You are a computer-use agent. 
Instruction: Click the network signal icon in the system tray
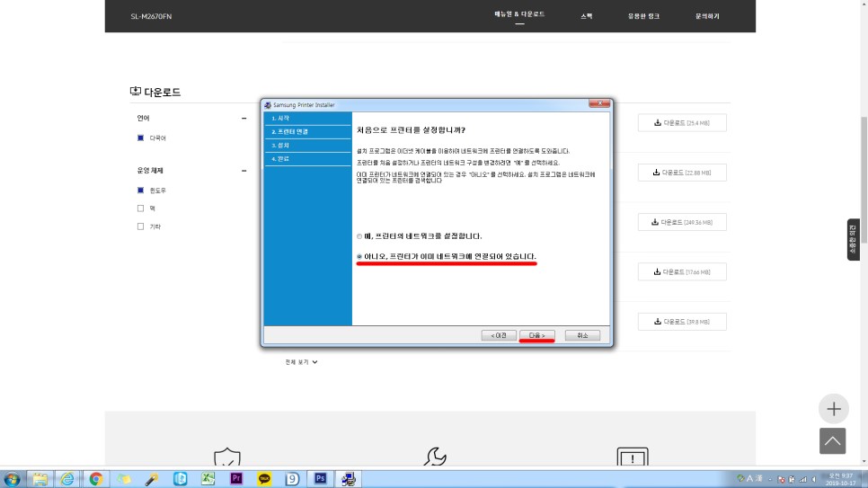(803, 479)
